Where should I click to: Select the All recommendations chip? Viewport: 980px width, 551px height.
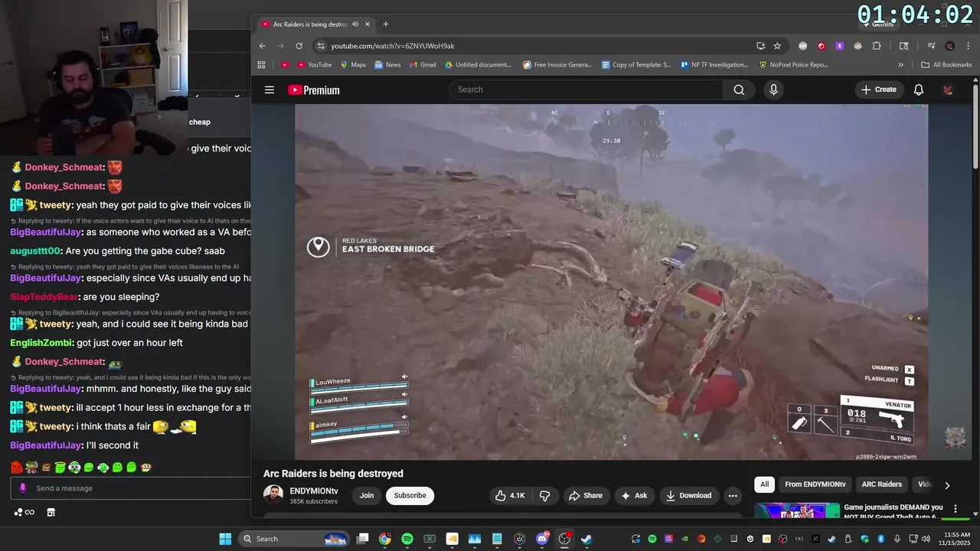[x=764, y=484]
